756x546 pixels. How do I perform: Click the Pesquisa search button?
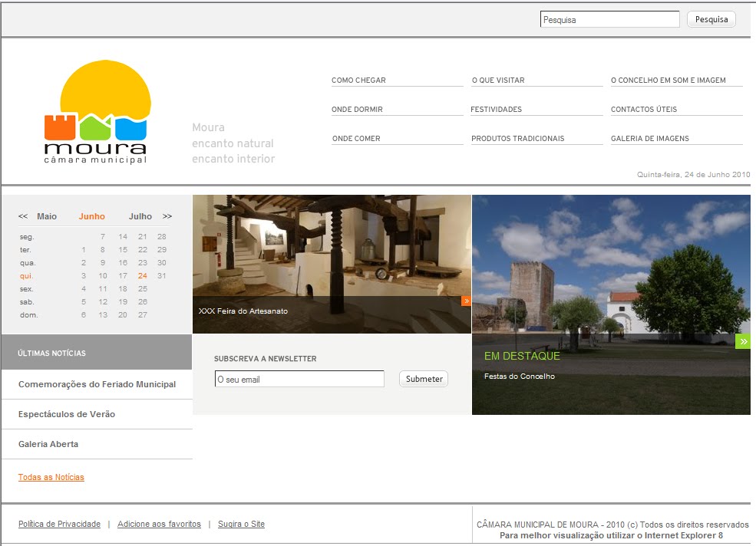click(711, 19)
